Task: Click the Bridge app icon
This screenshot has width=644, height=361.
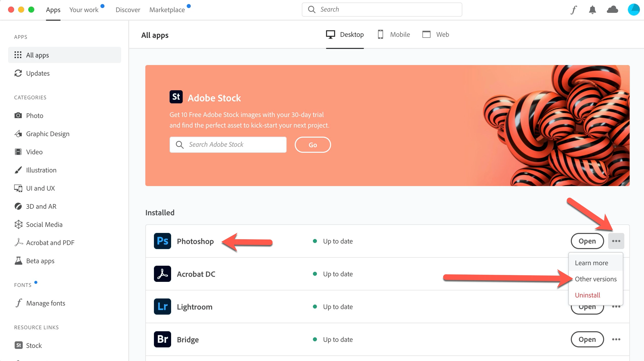Action: point(163,339)
